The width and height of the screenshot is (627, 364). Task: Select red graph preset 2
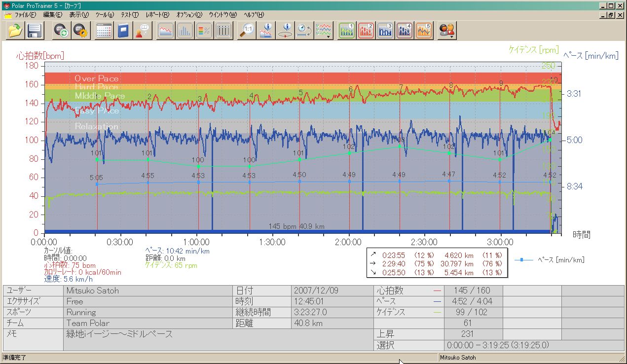(367, 31)
